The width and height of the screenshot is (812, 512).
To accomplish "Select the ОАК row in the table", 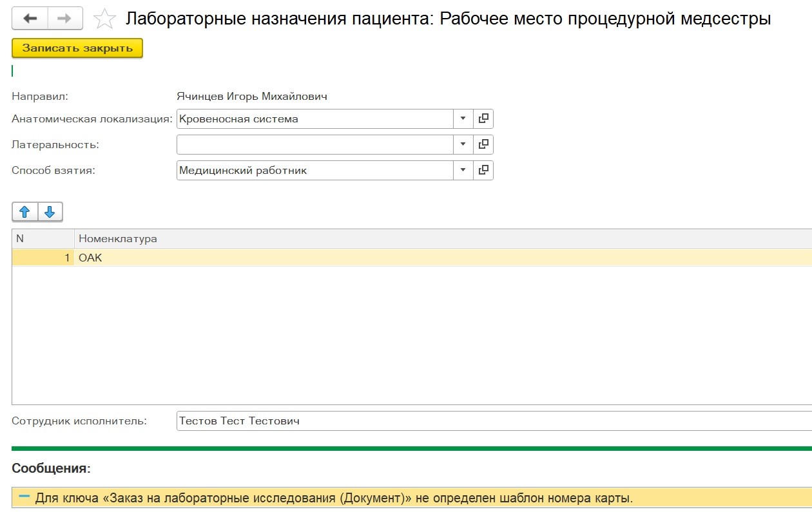I will point(387,258).
